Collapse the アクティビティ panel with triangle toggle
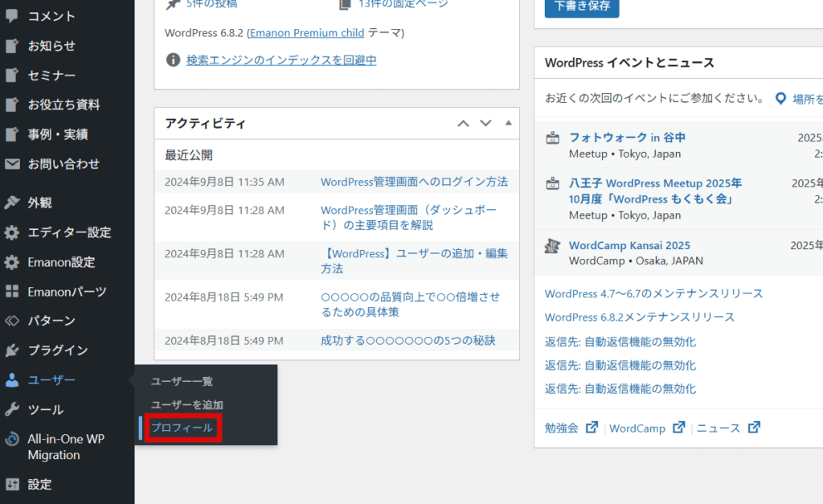Viewport: 823px width, 504px height. click(x=508, y=123)
